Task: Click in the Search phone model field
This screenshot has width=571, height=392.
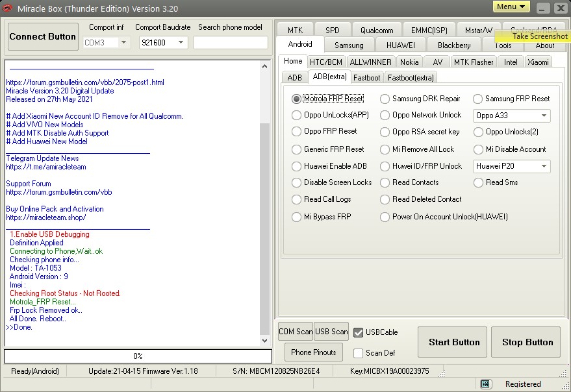Action: [x=231, y=43]
